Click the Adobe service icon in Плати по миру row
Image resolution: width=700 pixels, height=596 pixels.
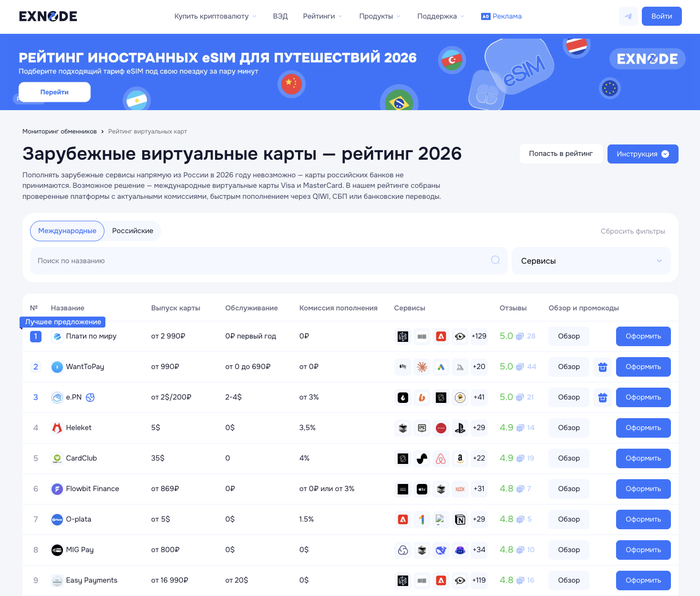pos(441,337)
